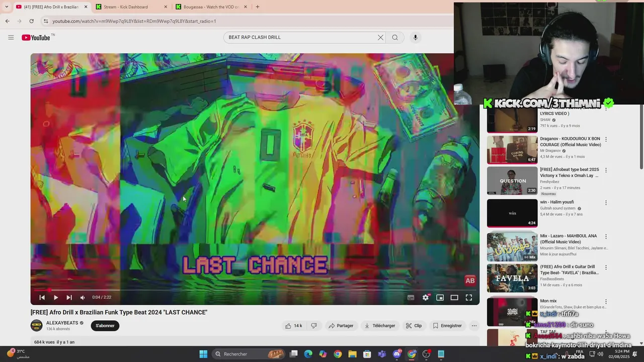Viewport: 644px width, 362px height.
Task: Open the Mon mix playlist title
Action: (x=548, y=301)
